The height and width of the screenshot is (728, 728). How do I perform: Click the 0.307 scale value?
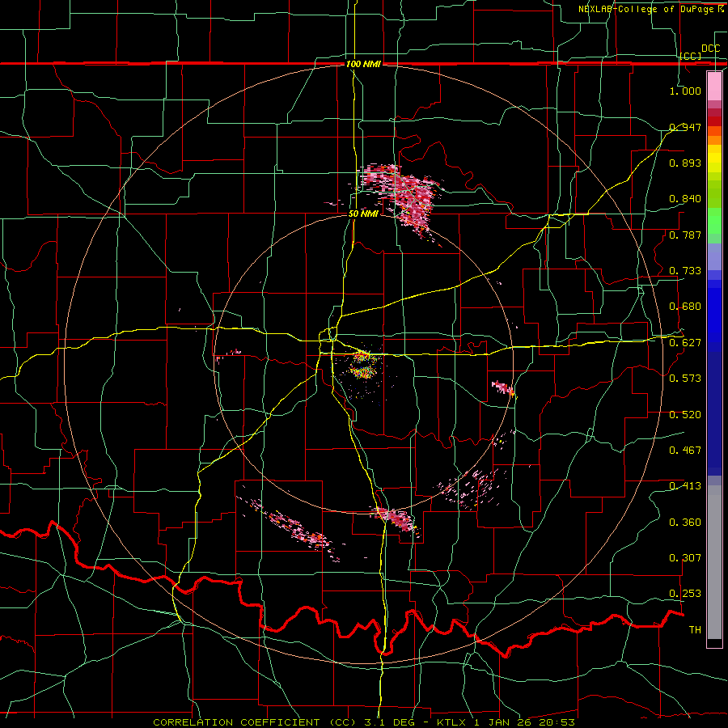coord(685,557)
